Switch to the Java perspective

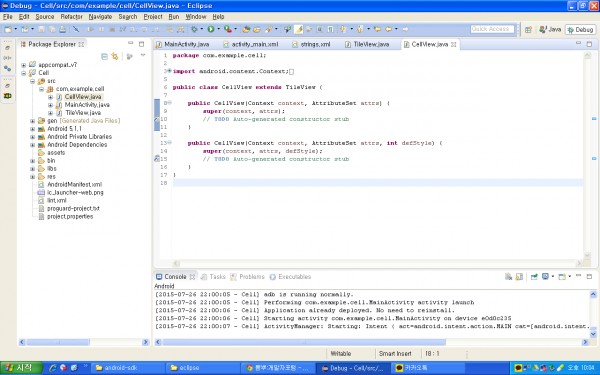coord(550,29)
